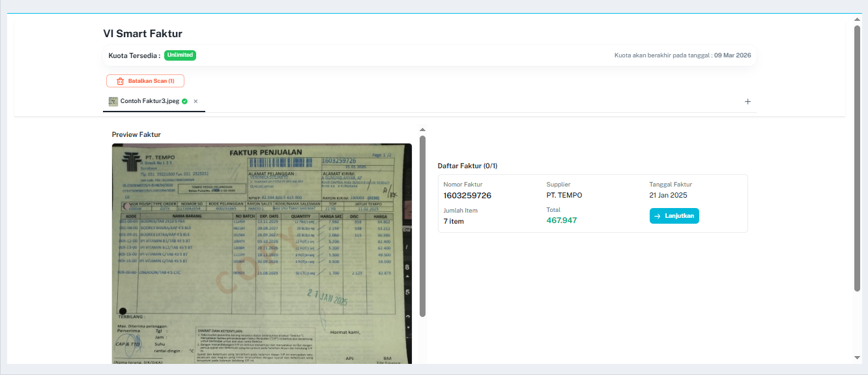Click the green checkmark on Contoh Faktur3.jpeg
The image size is (868, 375).
click(x=185, y=101)
